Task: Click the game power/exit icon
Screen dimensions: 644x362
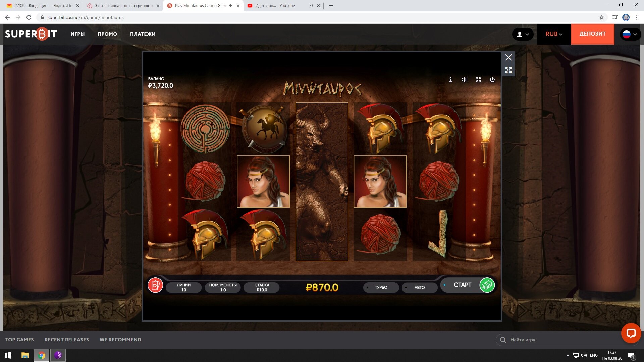Action: click(x=492, y=80)
